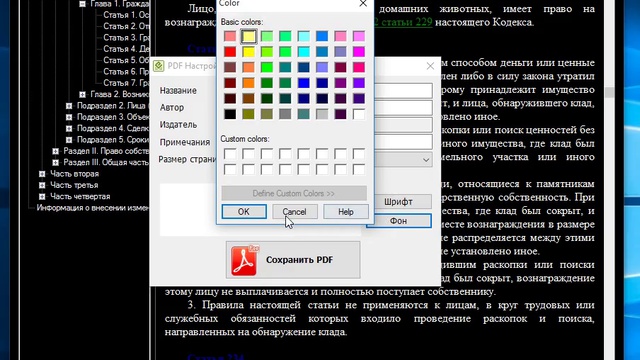640x360 pixels.
Task: Select last custom color slot, second row
Action: point(359,169)
